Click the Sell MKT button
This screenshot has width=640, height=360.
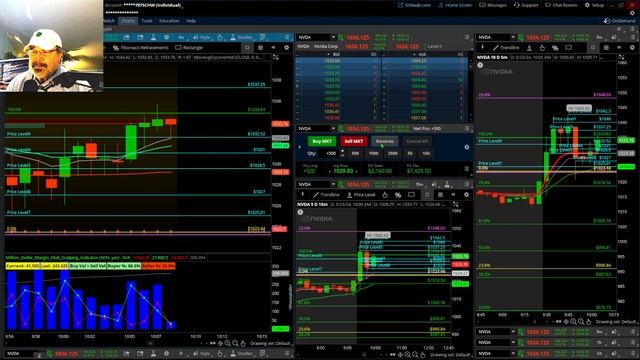coord(354,141)
